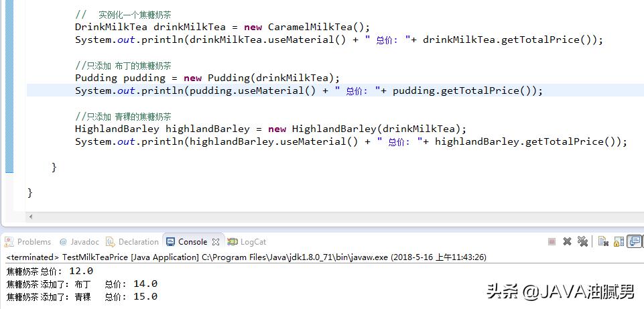Screen dimensions: 644x309
Task: Click the Problems tab icon
Action: [9, 241]
